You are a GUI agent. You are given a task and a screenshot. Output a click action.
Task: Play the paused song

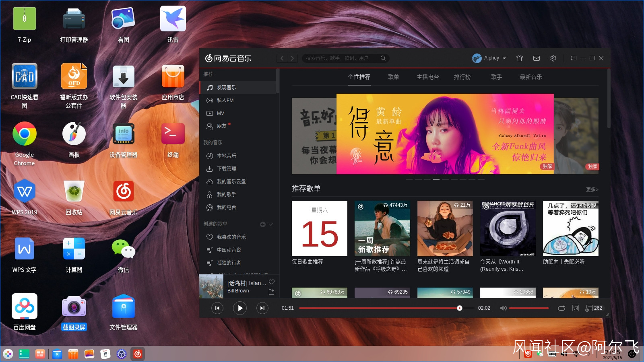coord(240,308)
